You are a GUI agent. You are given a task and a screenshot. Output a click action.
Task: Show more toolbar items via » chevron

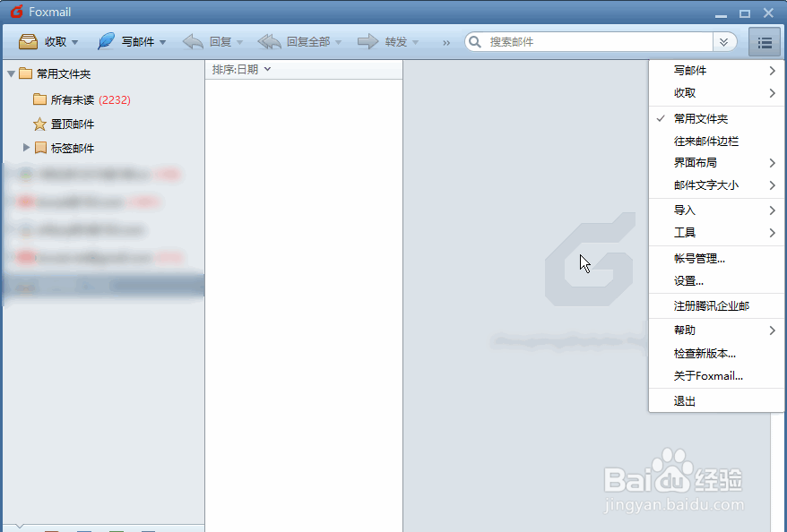[446, 43]
